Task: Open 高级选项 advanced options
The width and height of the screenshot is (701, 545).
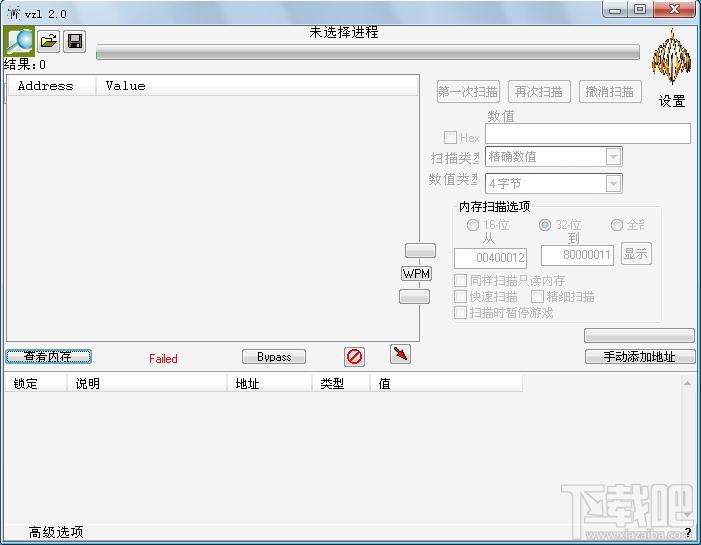Action: point(56,532)
